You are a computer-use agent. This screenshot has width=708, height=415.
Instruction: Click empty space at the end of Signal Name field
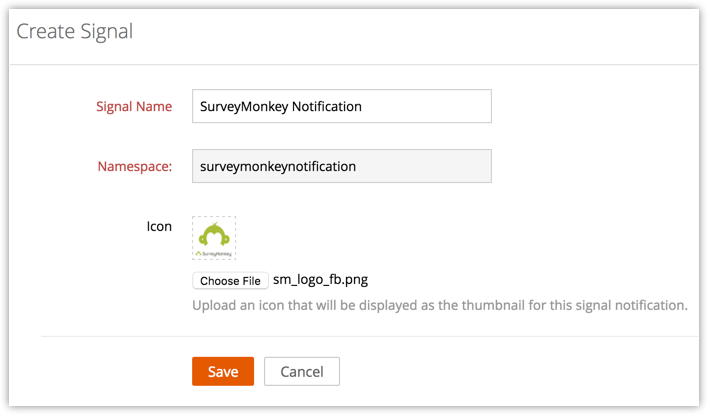tap(440, 106)
